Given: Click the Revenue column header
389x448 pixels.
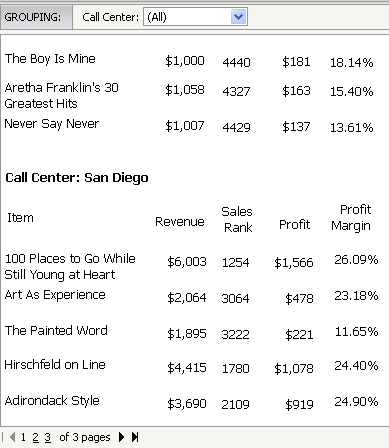Looking at the screenshot, I should 180,222.
